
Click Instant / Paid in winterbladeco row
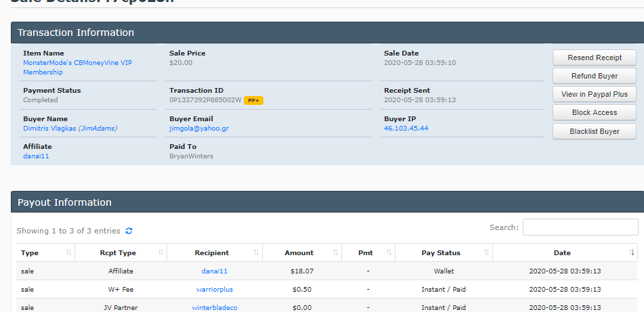pyautogui.click(x=444, y=307)
